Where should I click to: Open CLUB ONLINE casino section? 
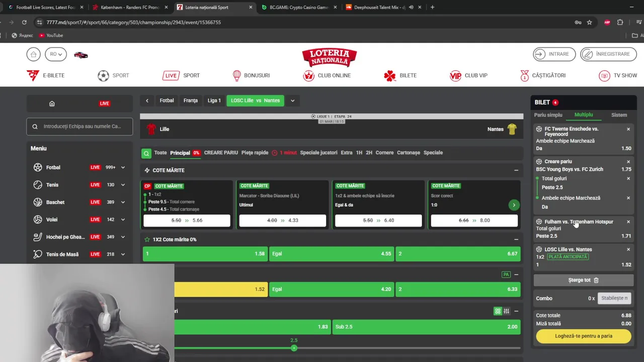(x=327, y=75)
